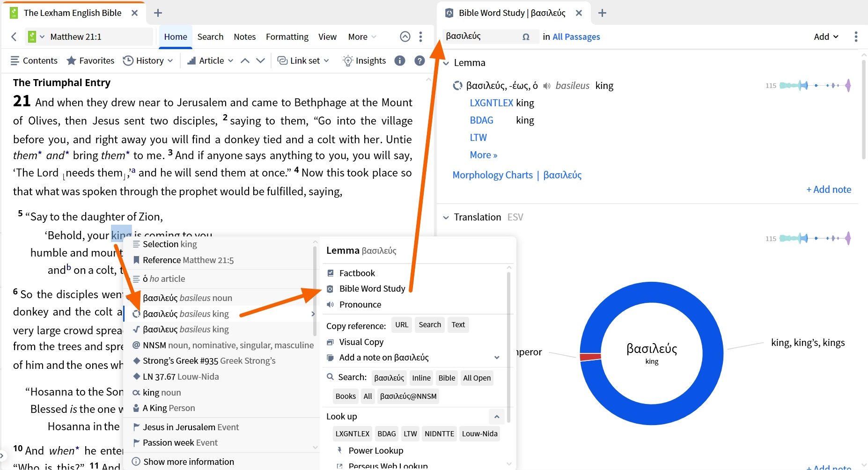Collapse the Translation section

click(446, 217)
